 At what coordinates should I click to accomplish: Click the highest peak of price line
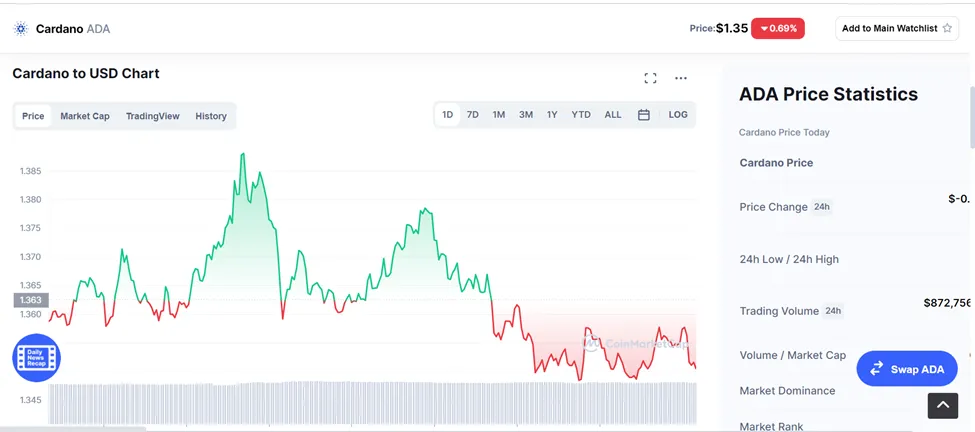click(243, 154)
